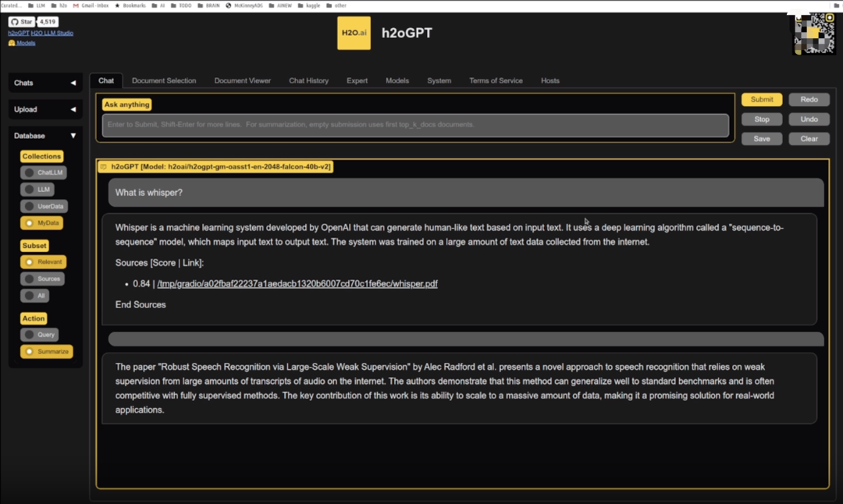Click the Redo button
Image resolution: width=843 pixels, height=504 pixels.
click(x=809, y=99)
